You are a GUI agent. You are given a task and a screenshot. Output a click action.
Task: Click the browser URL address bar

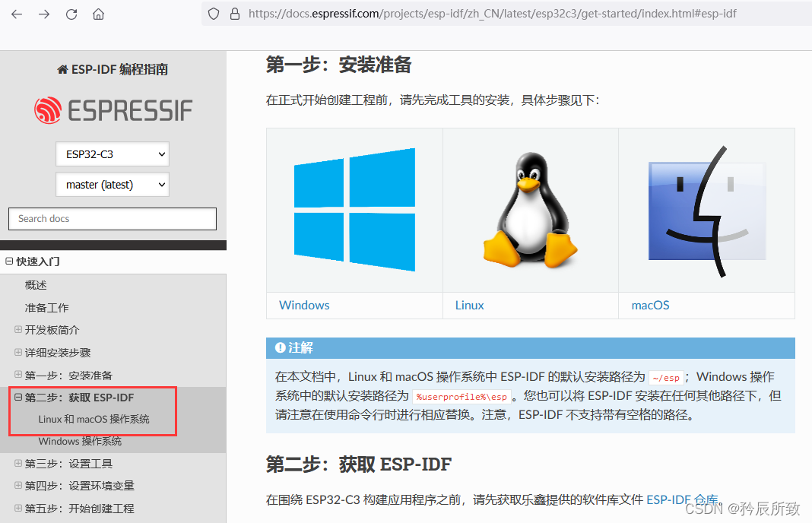(492, 14)
